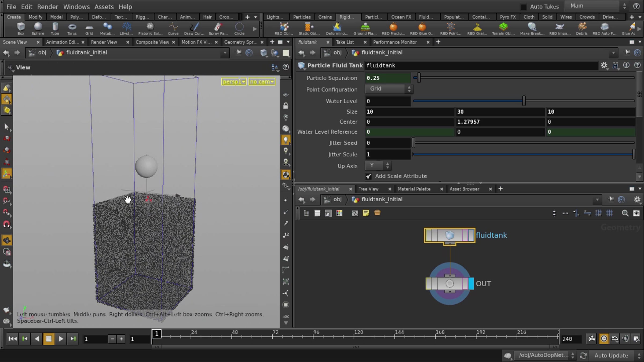Toggle Auto Takes in the top bar

tap(523, 7)
